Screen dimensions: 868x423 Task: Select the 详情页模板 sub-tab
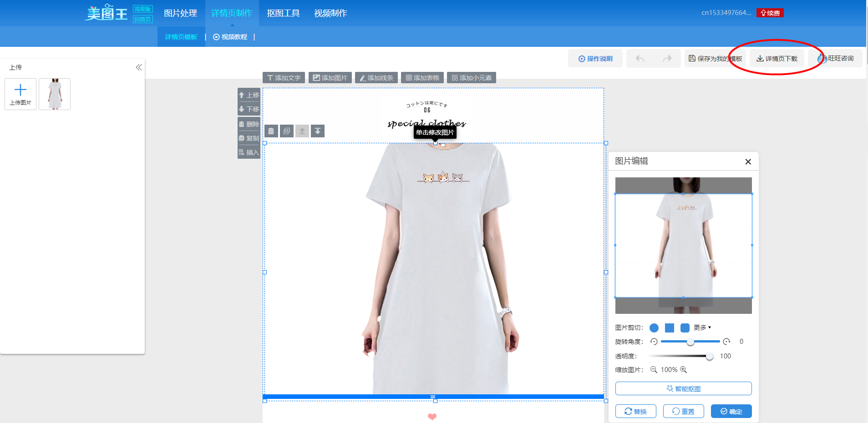click(x=181, y=37)
